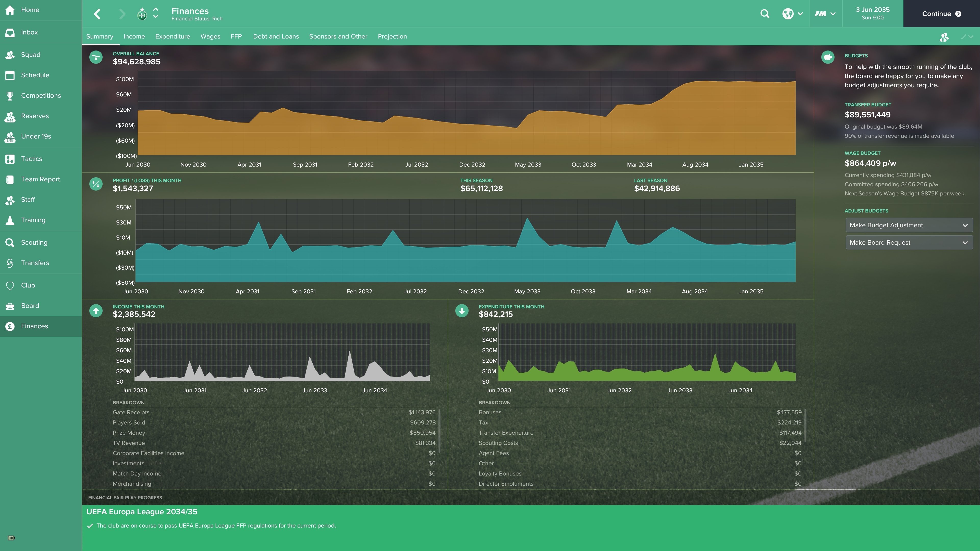Click the Scouting Costs row

pos(640,443)
